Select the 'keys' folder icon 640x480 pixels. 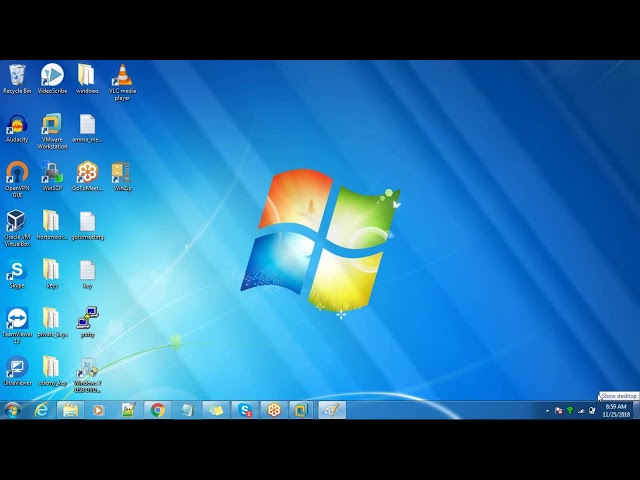(52, 274)
